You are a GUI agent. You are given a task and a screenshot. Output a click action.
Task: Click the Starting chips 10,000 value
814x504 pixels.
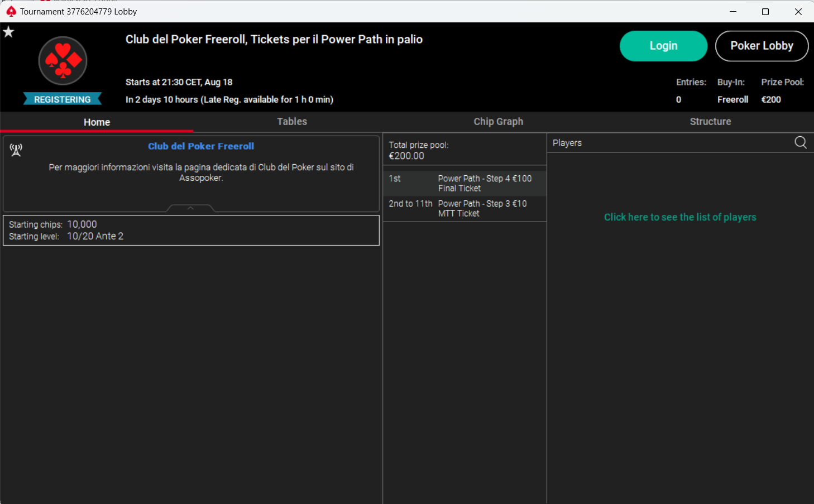click(x=82, y=224)
